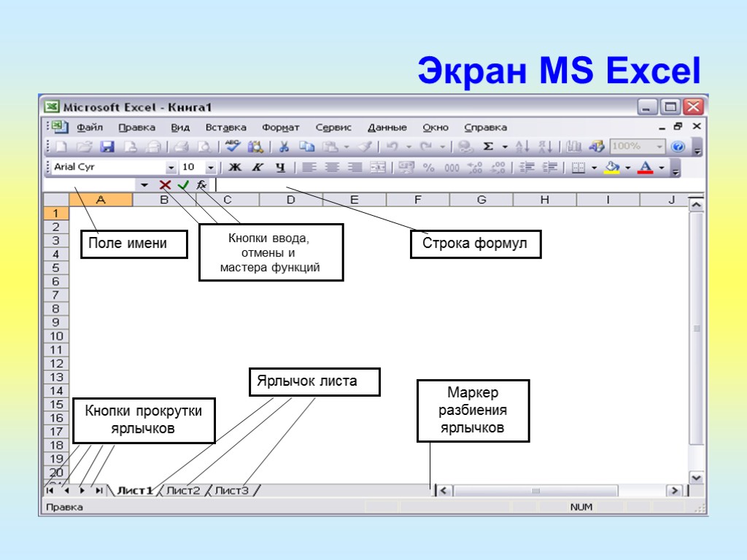Image resolution: width=747 pixels, height=560 pixels.
Task: Expand the Borders dropdown arrow
Action: (x=594, y=168)
